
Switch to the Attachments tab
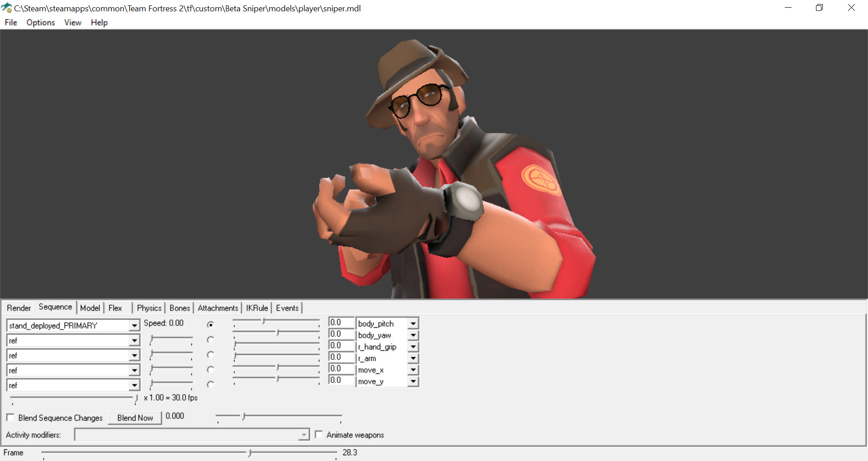(217, 308)
